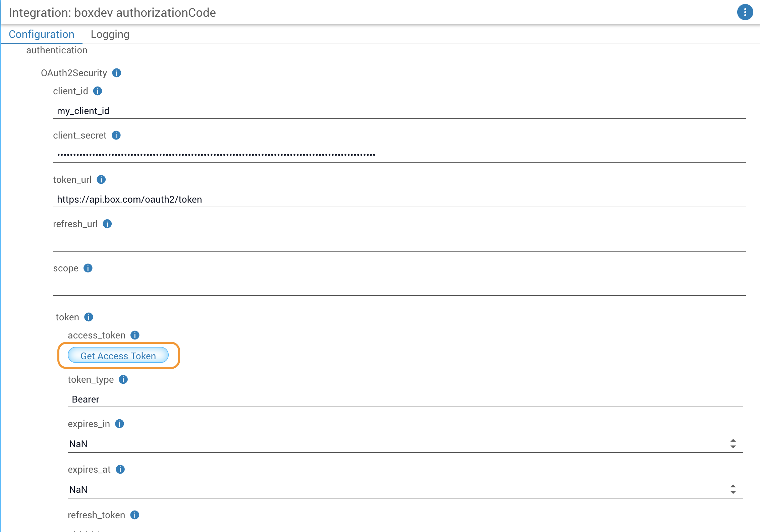
Task: Open the three-dot options menu
Action: point(745,12)
